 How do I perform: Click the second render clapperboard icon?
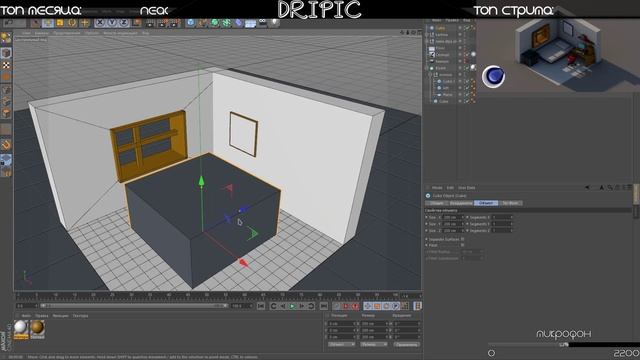pyautogui.click(x=162, y=22)
